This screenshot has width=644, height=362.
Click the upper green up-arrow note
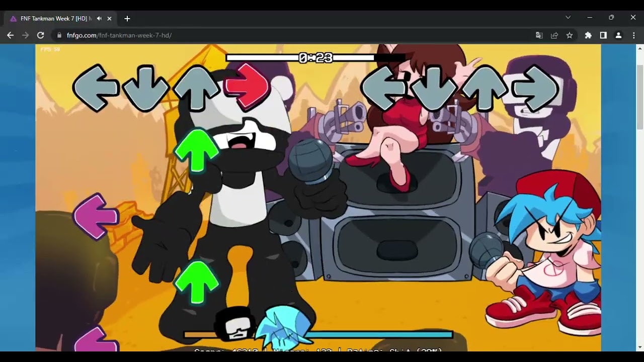point(197,151)
